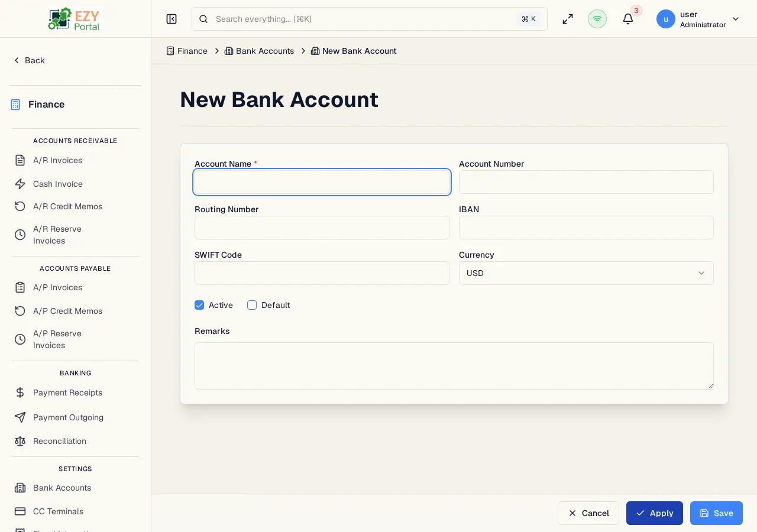Click the Finance sidebar heading
The image size is (757, 532).
46,105
